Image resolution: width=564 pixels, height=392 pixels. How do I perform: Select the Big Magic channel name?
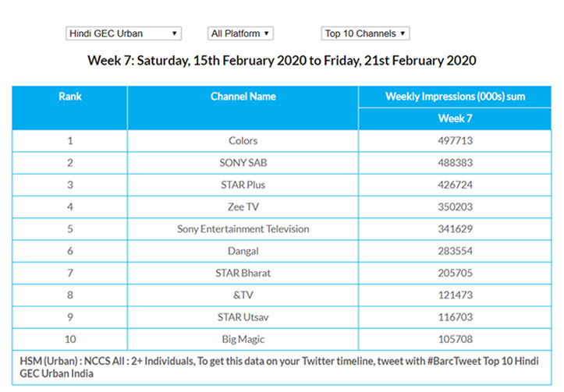[243, 338]
